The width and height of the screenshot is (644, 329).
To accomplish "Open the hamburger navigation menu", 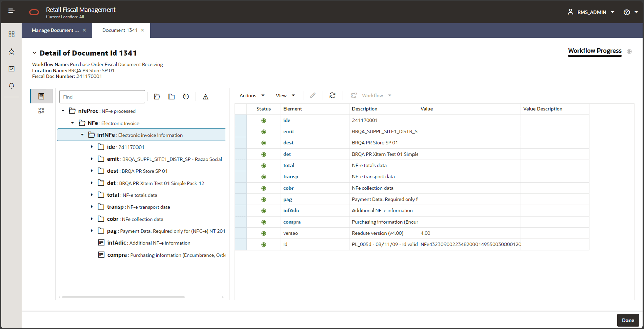I will pos(11,11).
